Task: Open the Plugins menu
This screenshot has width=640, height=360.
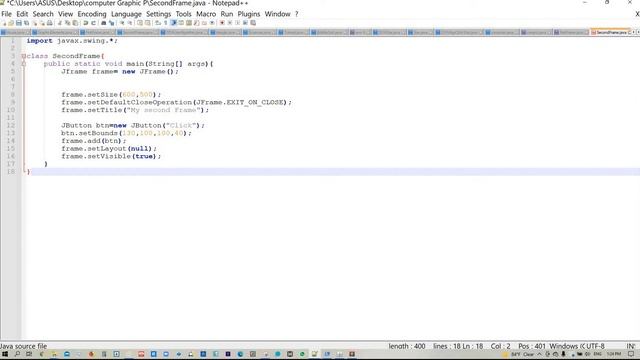Action: click(x=249, y=14)
